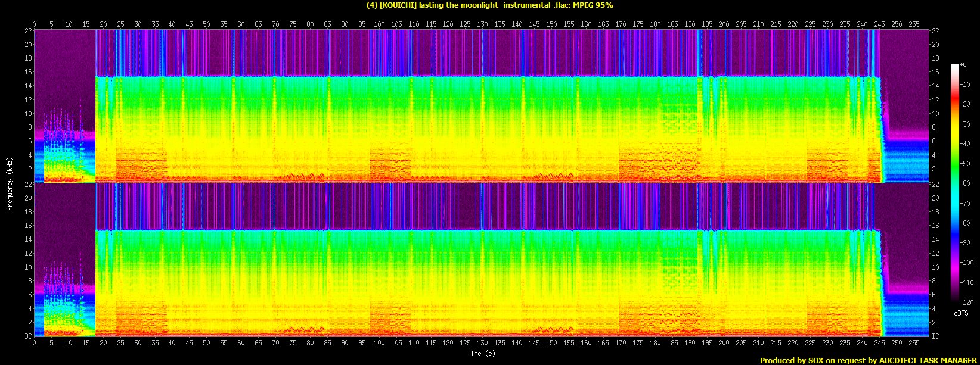
Task: Click the 200 s marker on bottom time axis
Action: pos(724,343)
